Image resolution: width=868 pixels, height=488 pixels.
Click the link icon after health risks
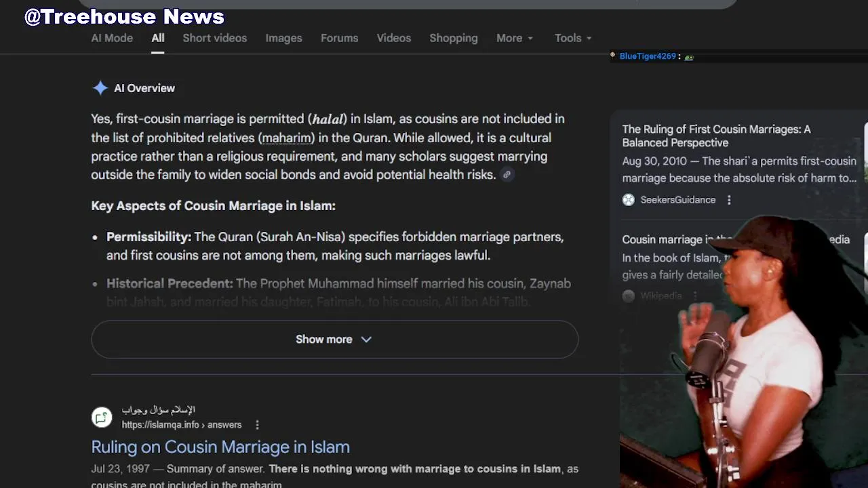click(x=507, y=175)
